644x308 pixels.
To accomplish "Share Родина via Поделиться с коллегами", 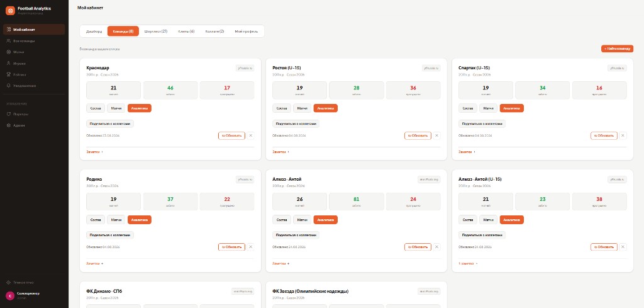I will 110,235.
